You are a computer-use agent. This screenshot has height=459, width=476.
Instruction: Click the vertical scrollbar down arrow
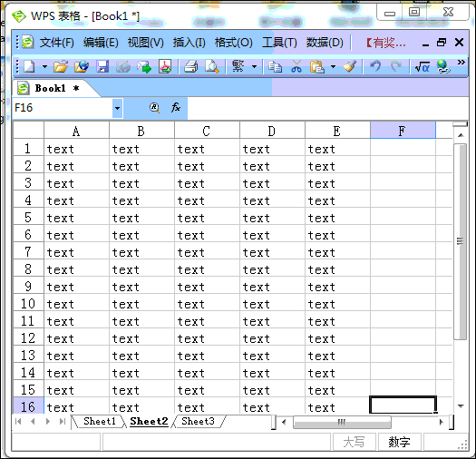[461, 406]
